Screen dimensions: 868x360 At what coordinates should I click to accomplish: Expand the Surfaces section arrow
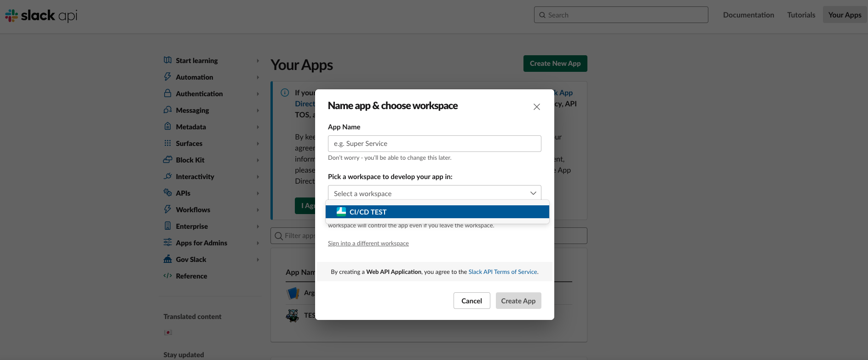coord(258,144)
